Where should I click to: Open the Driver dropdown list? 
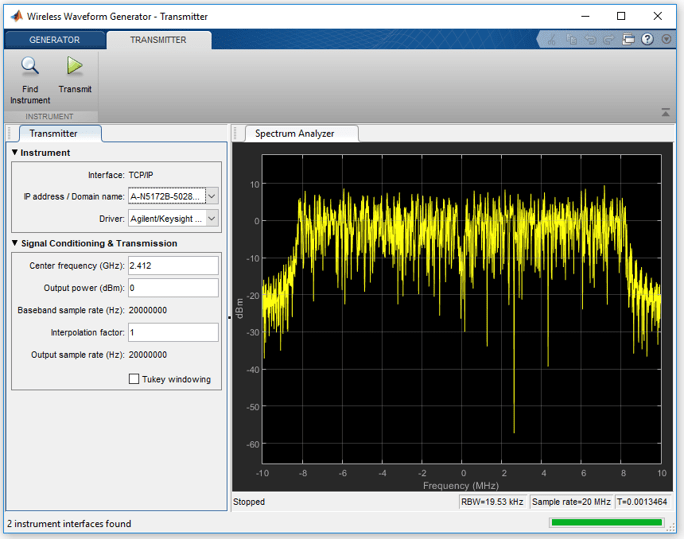tap(211, 218)
